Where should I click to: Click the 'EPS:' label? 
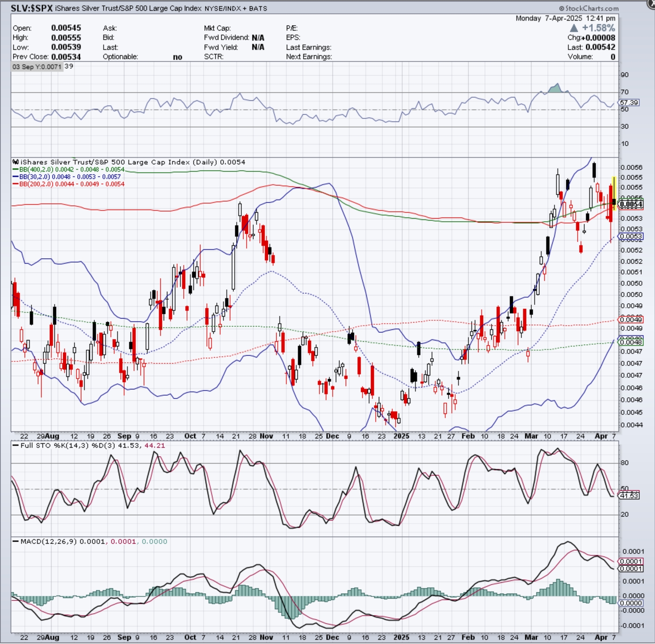(293, 38)
